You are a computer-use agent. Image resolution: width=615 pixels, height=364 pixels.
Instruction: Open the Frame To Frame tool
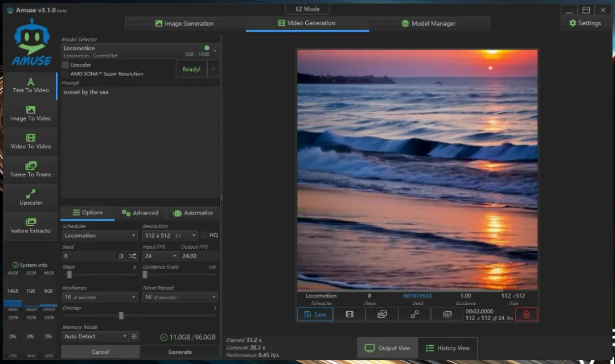coord(31,169)
